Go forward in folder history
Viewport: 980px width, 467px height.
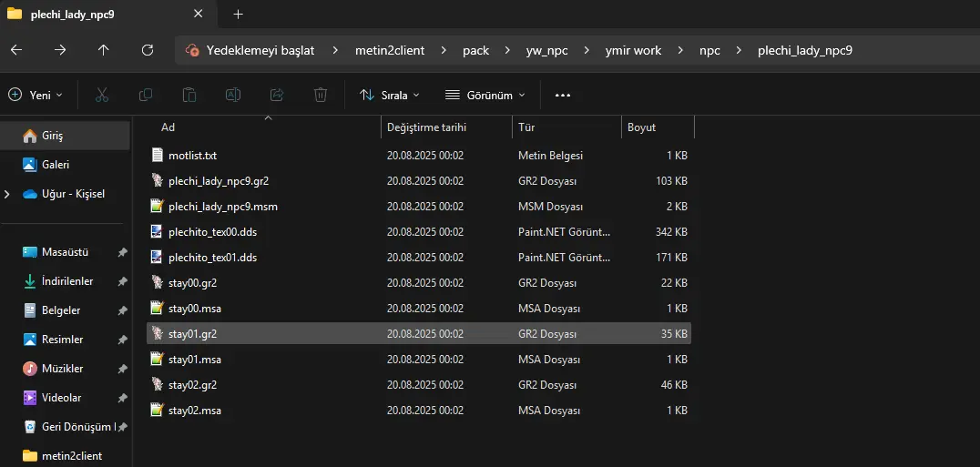60,51
